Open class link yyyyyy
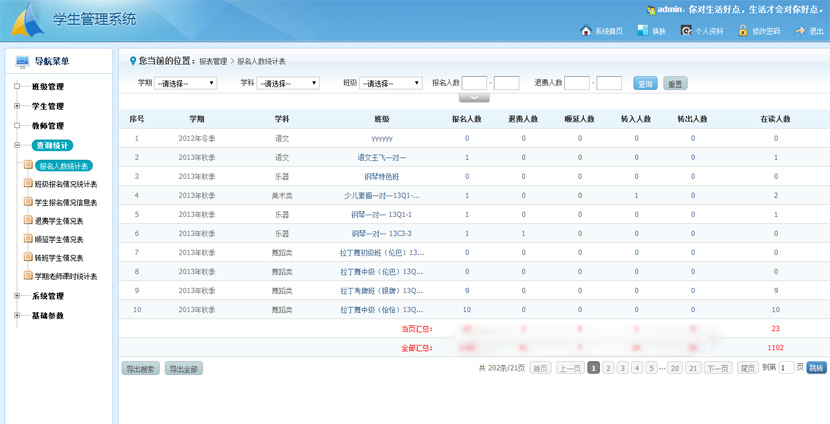 pos(382,139)
